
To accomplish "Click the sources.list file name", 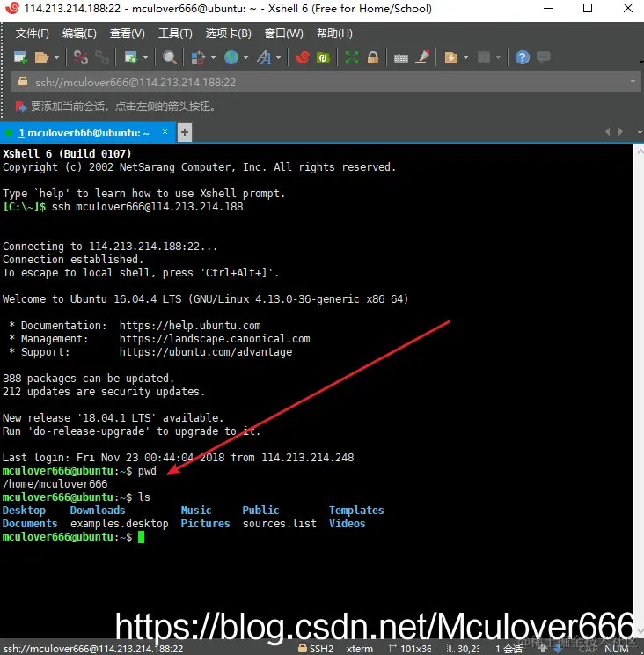I will (x=279, y=524).
